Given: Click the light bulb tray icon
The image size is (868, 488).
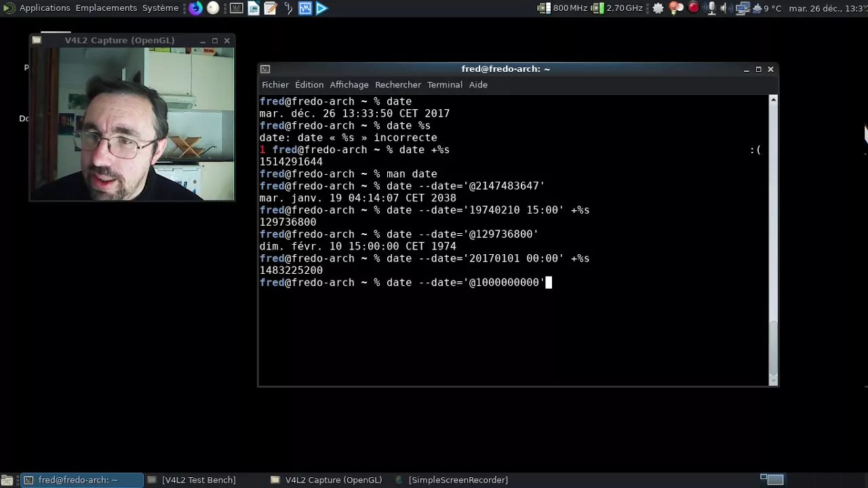Looking at the screenshot, I should pyautogui.click(x=676, y=8).
